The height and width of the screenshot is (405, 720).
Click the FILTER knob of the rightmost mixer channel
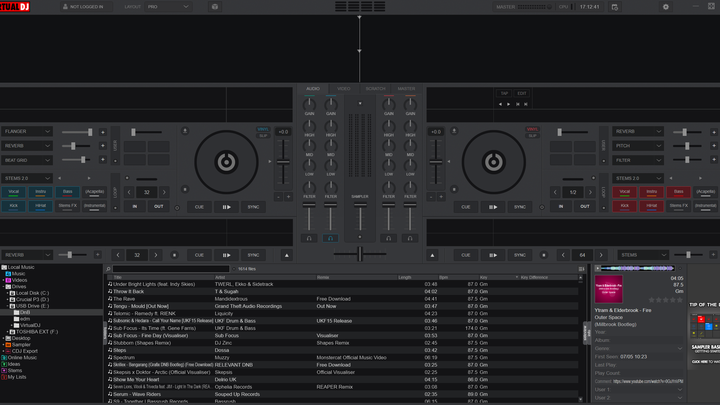pyautogui.click(x=410, y=188)
